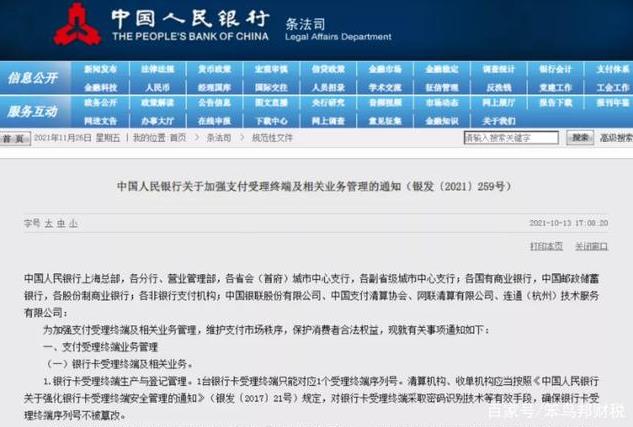The image size is (633, 427).
Task: Open the 支付体系 menu item
Action: coord(613,69)
